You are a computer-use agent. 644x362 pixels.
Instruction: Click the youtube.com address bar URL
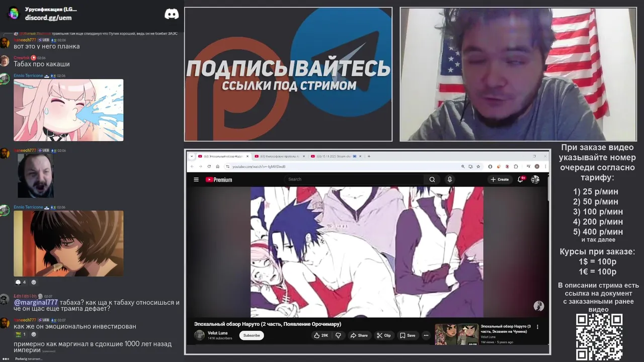259,166
